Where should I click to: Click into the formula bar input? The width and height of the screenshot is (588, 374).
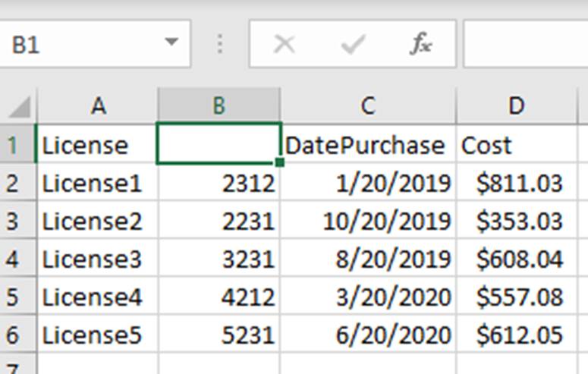524,45
